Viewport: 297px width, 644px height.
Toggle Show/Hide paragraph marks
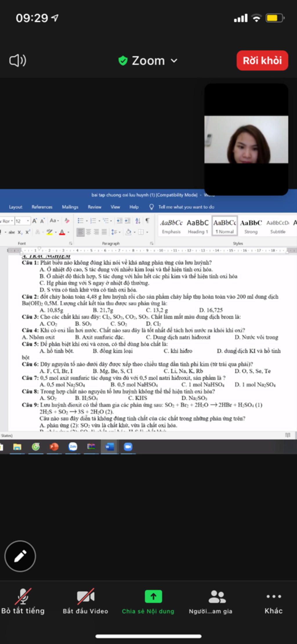[147, 220]
